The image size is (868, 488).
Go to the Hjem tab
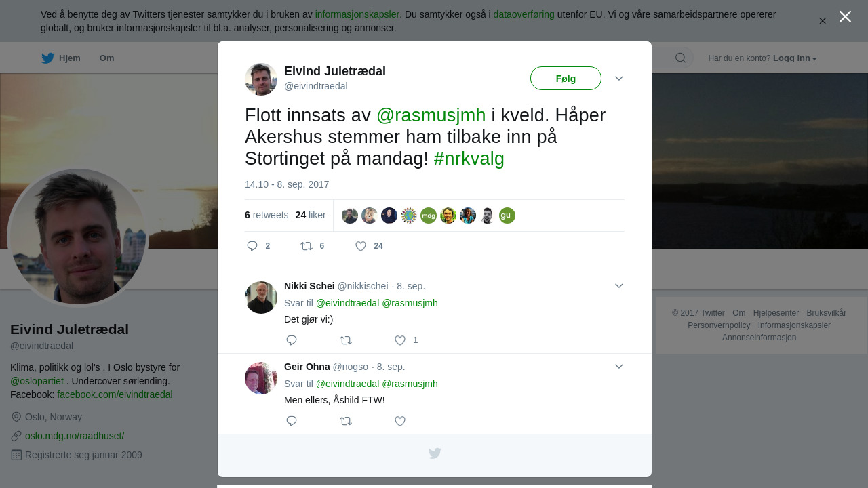click(x=61, y=58)
